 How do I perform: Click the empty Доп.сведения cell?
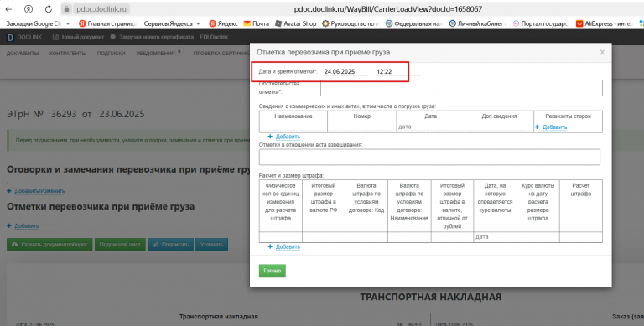(x=499, y=127)
